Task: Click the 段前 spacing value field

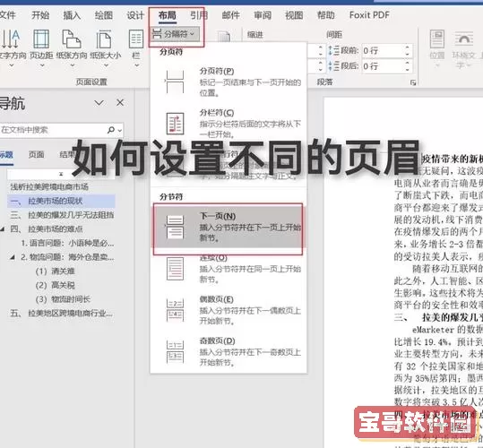Action: tap(383, 50)
